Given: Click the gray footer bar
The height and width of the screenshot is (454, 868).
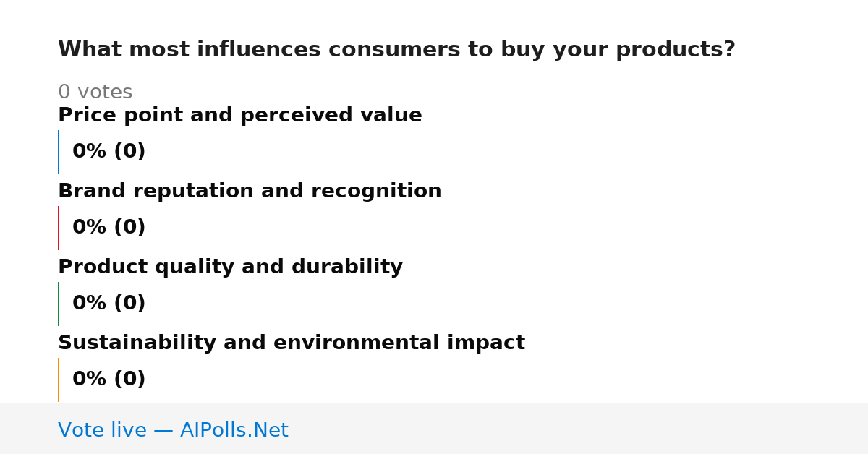Looking at the screenshot, I should click(x=434, y=429).
